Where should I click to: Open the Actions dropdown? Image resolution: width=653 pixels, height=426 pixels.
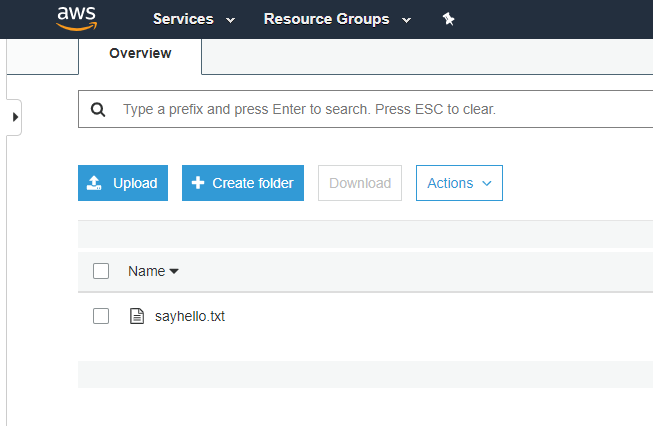[459, 183]
